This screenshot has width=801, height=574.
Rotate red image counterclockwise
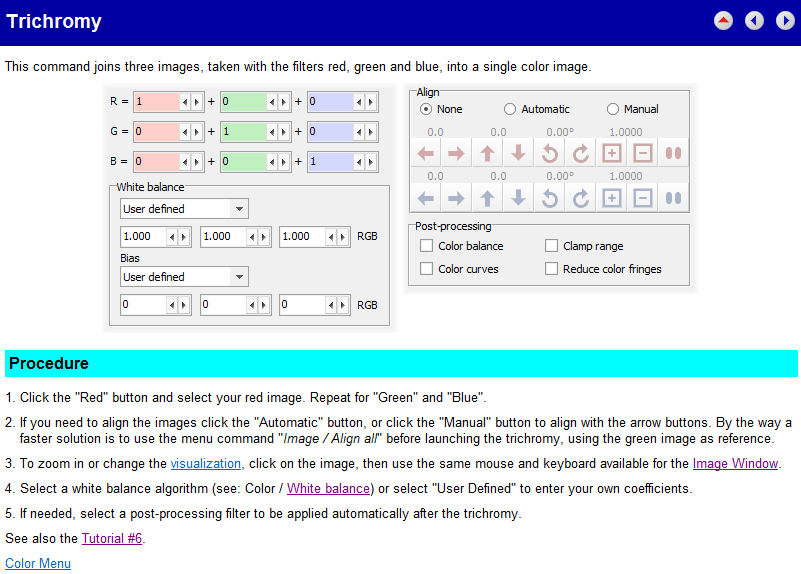[x=550, y=153]
